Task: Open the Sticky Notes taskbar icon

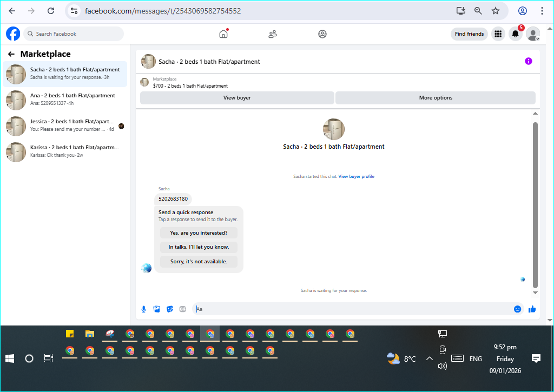Action: (70, 334)
